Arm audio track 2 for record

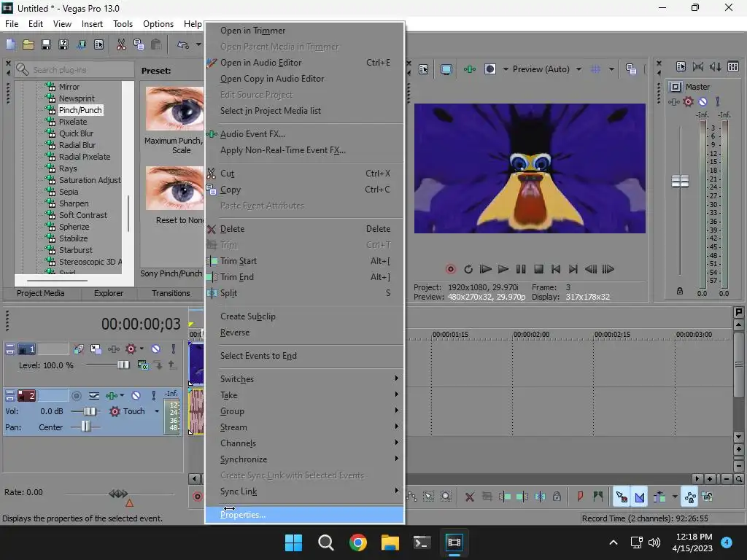76,396
